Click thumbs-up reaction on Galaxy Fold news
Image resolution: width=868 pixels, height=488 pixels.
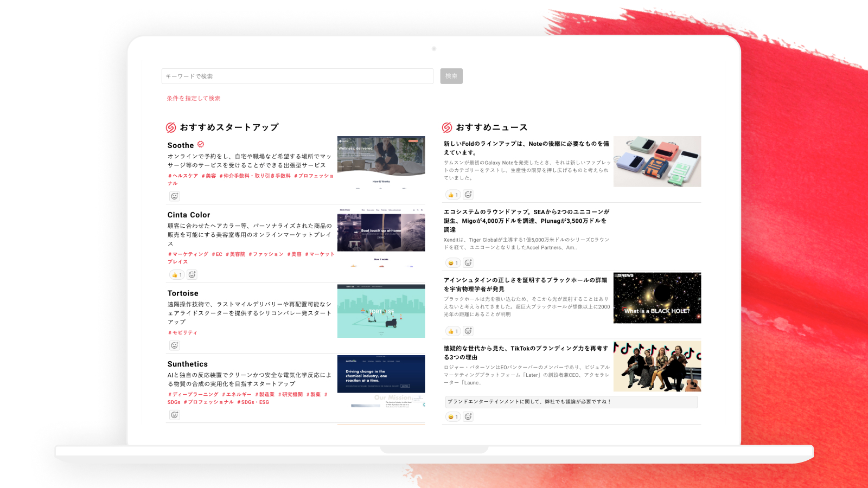(x=452, y=195)
